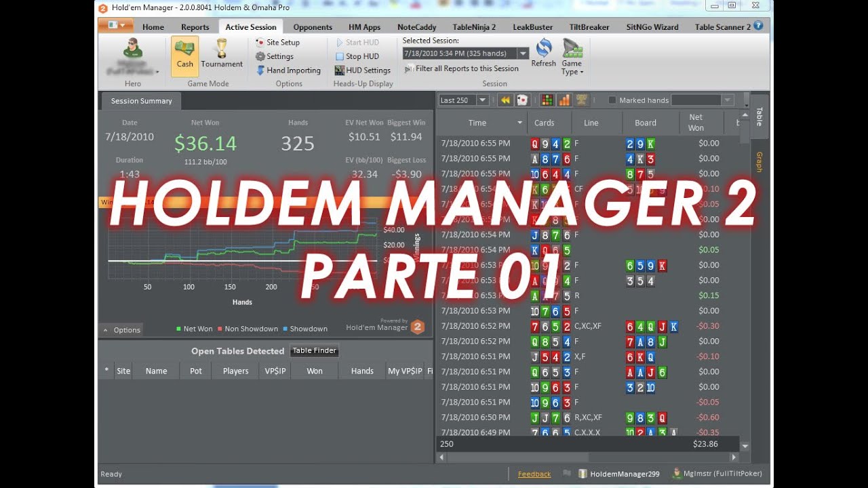Expand the Game Type dropdown arrow
This screenshot has height=488, width=868.
tap(581, 73)
